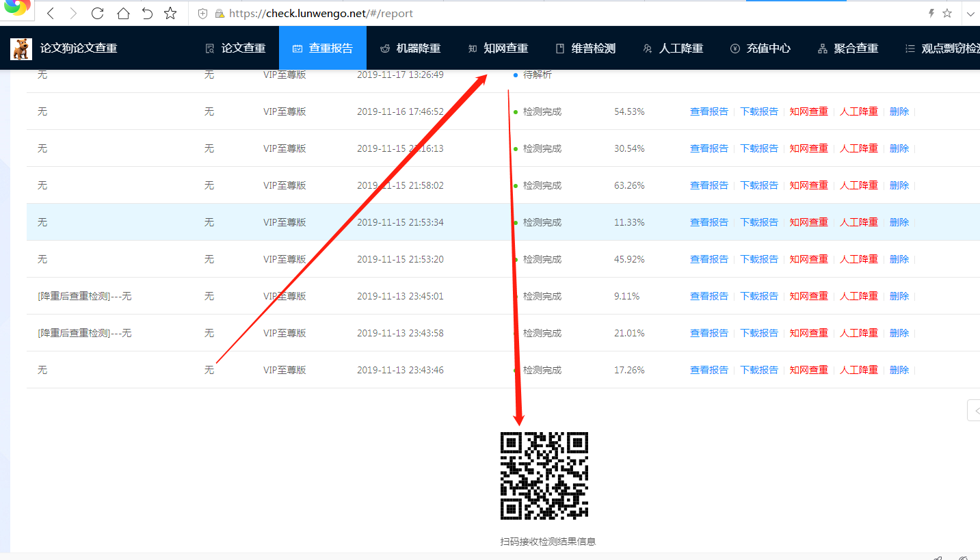Click the shield security icon in address bar

tap(202, 13)
